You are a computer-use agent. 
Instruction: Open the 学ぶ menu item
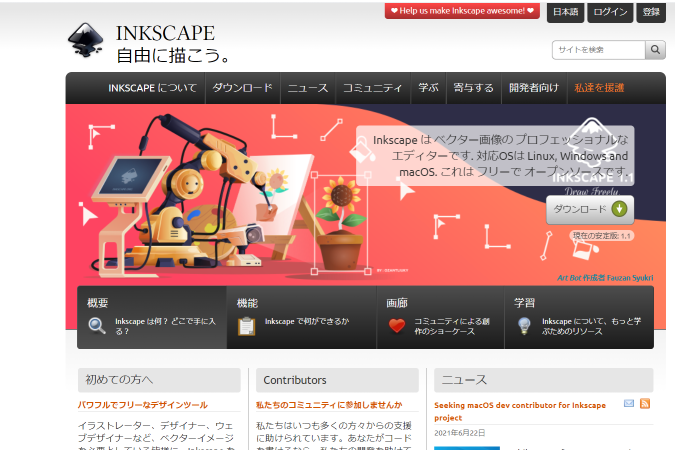click(428, 88)
